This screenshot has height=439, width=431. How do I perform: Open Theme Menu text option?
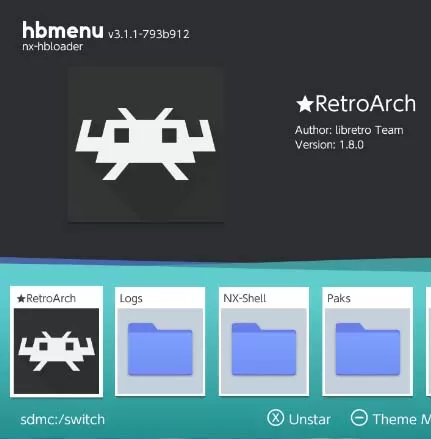pyautogui.click(x=402, y=419)
